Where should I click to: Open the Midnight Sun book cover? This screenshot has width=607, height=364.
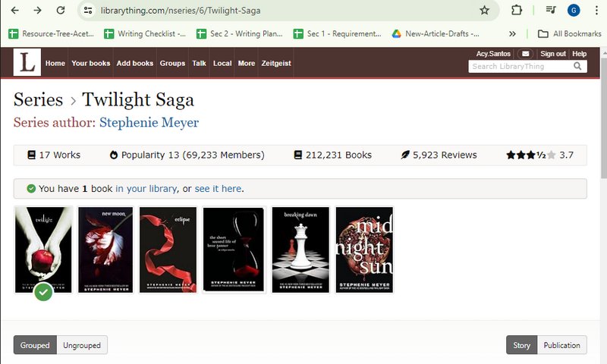(364, 250)
